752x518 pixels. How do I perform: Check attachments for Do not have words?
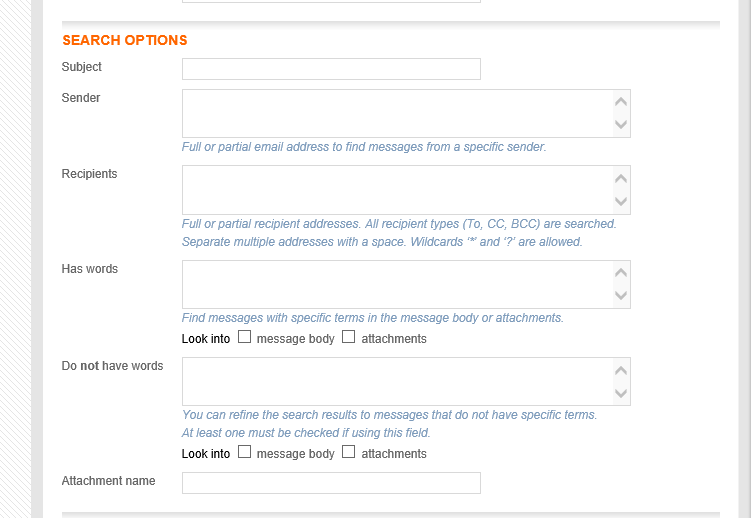click(x=349, y=452)
